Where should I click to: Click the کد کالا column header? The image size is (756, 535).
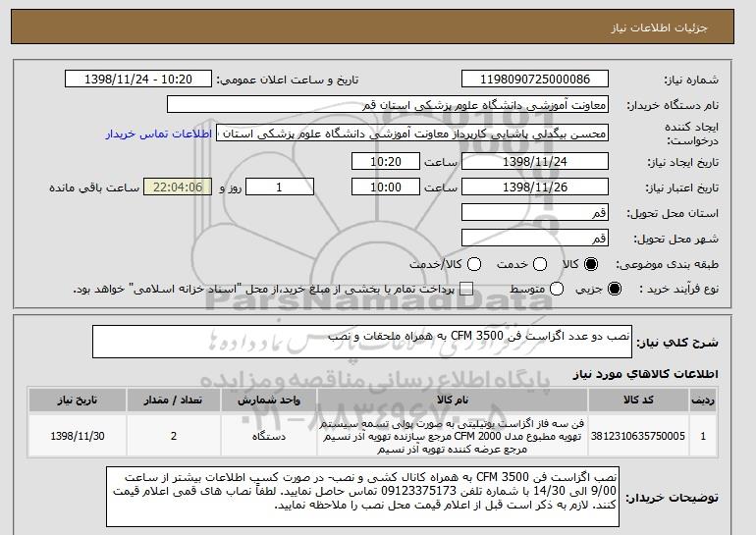pyautogui.click(x=638, y=401)
